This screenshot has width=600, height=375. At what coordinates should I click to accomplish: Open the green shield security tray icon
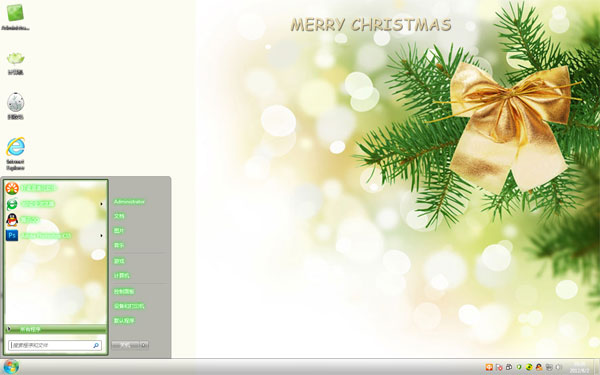519,367
